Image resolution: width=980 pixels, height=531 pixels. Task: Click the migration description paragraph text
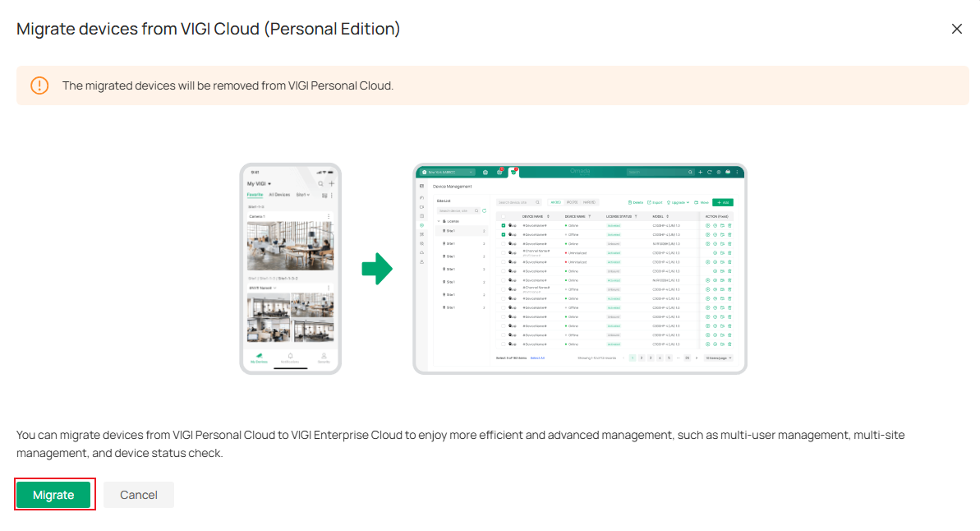pyautogui.click(x=461, y=443)
